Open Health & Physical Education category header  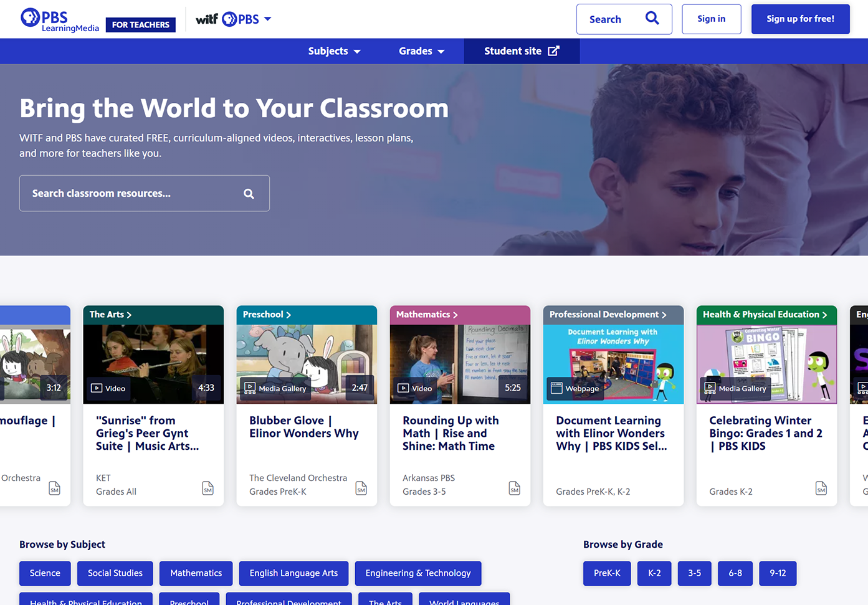[765, 315]
